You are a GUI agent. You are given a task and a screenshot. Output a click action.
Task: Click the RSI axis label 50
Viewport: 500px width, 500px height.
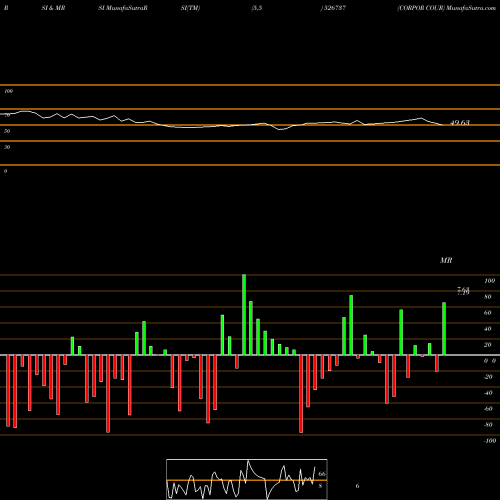[x=7, y=131]
